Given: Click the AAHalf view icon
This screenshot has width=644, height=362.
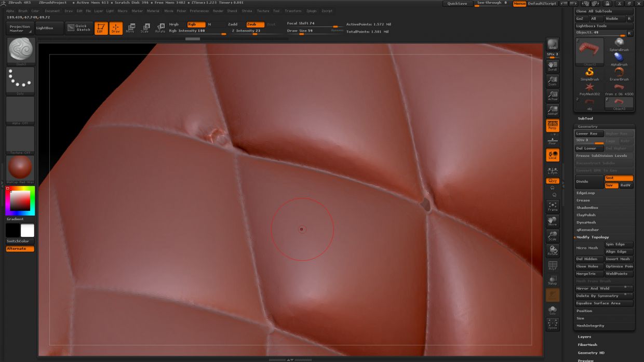Looking at the screenshot, I should 553,110.
